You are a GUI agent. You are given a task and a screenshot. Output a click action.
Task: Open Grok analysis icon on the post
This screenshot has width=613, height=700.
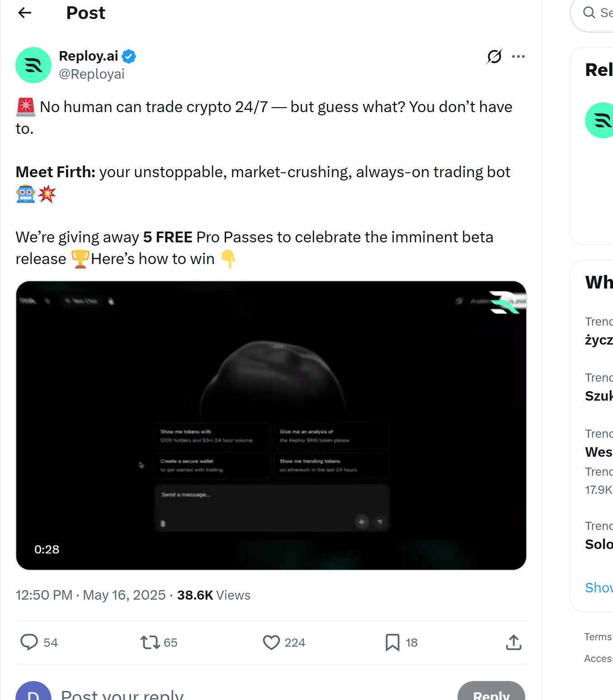point(494,56)
